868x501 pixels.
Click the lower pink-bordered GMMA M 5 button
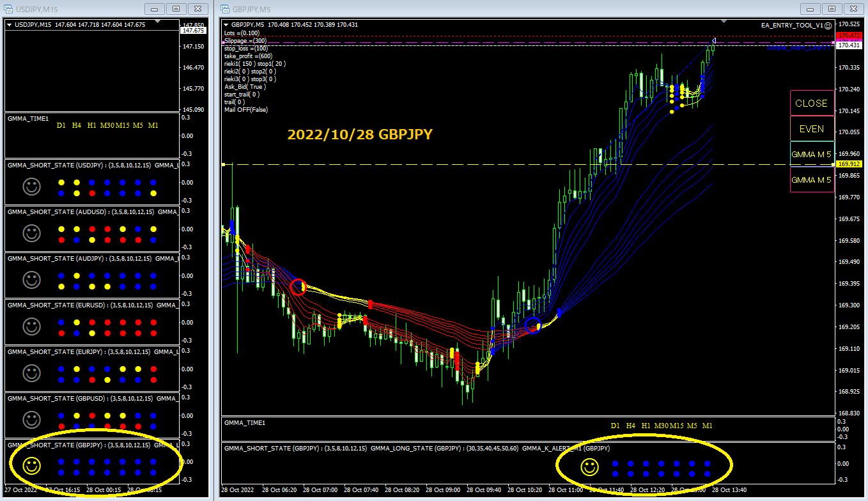(x=812, y=180)
